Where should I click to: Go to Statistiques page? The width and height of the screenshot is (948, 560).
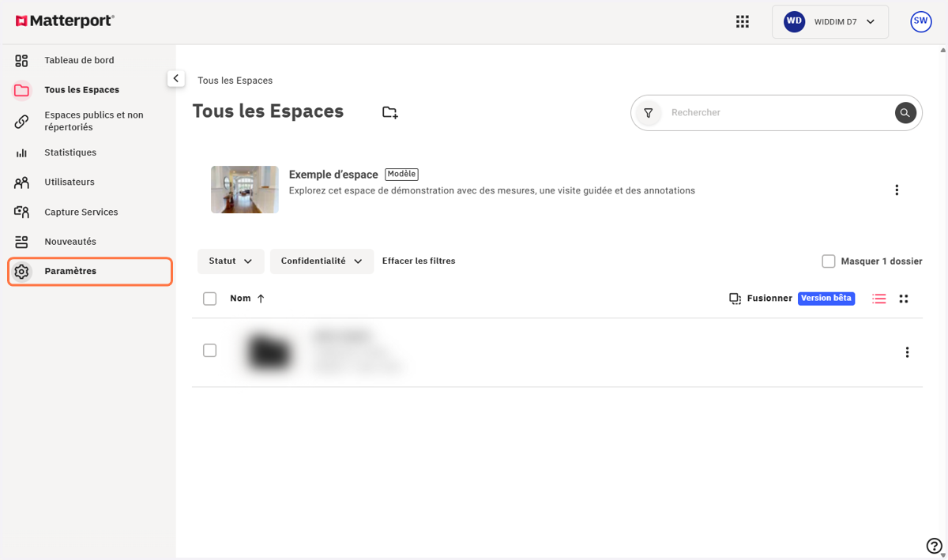tap(70, 152)
